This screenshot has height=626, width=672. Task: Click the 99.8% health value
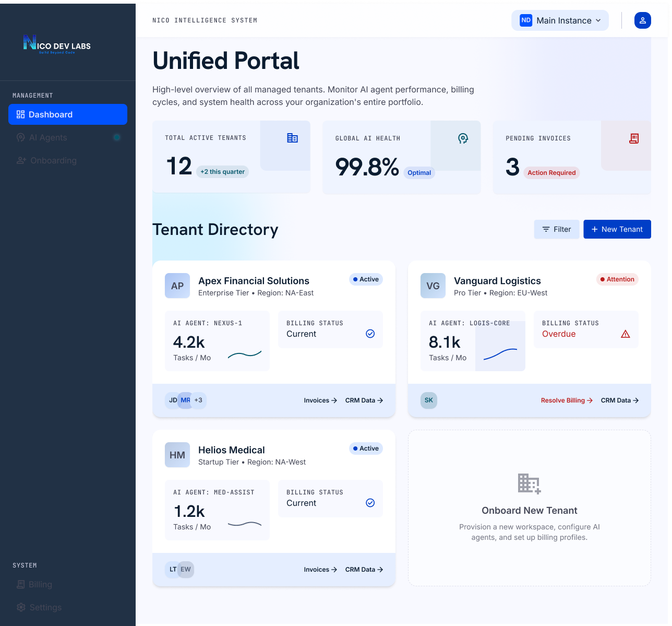coord(367,167)
